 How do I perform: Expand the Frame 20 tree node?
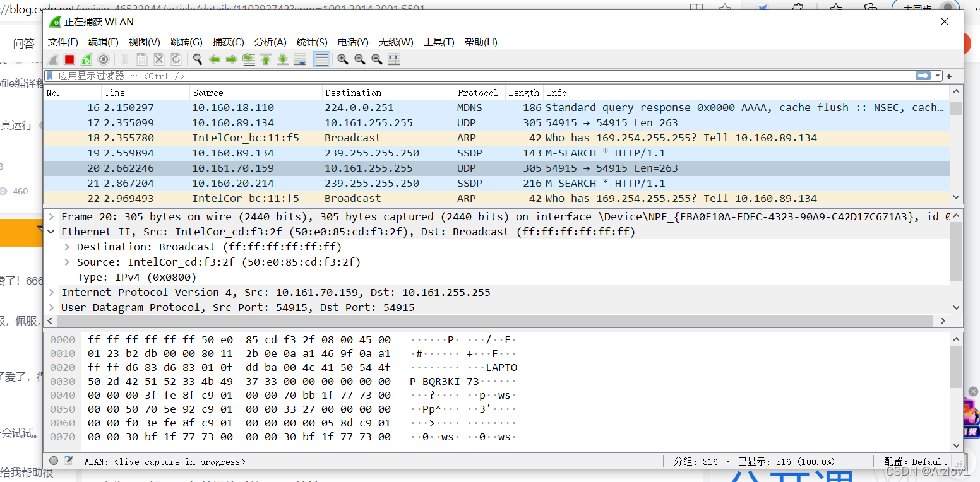52,216
